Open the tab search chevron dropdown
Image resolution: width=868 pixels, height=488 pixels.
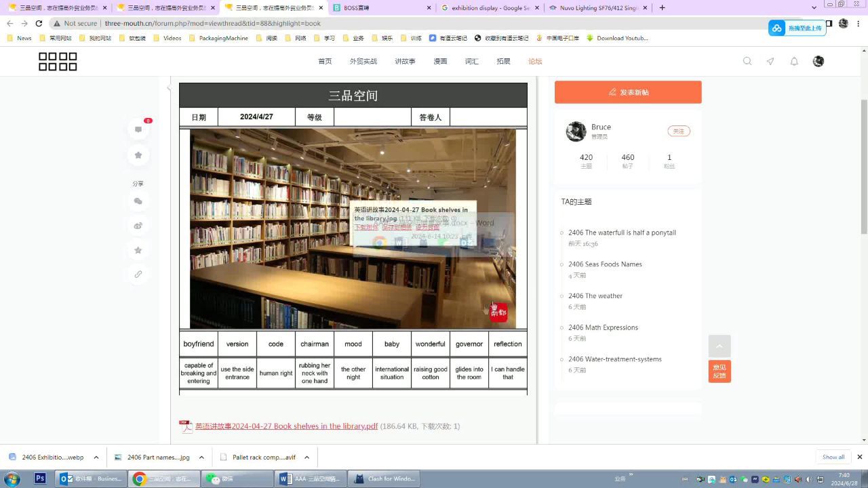814,7
